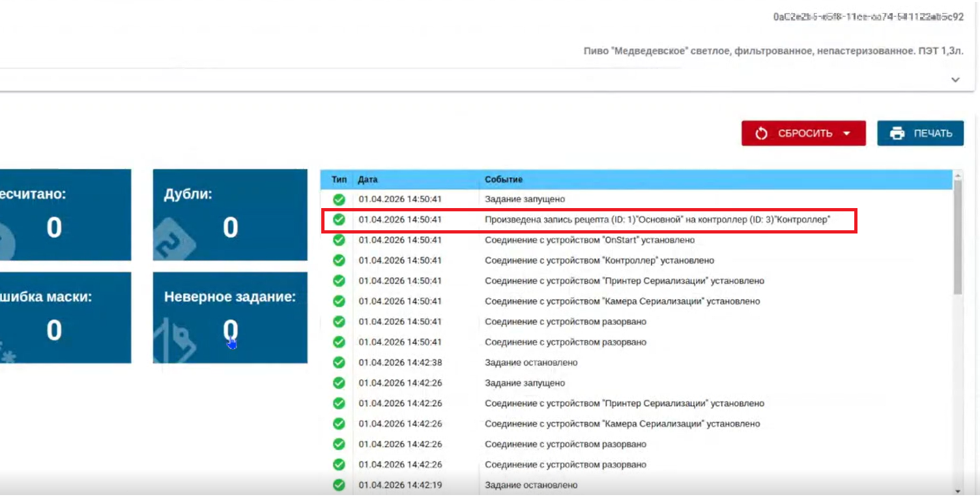This screenshot has width=980, height=497.
Task: Click green check beside OnStart connection event
Action: (338, 240)
